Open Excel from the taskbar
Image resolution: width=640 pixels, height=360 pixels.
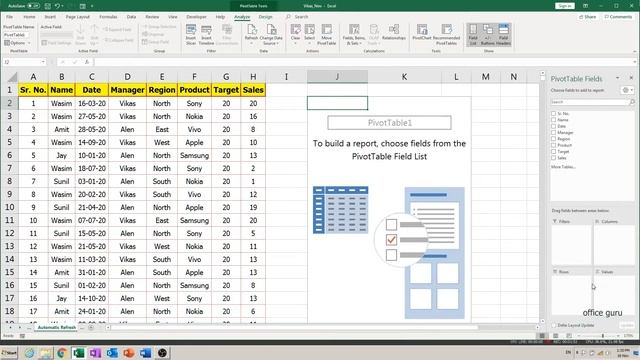click(x=78, y=353)
